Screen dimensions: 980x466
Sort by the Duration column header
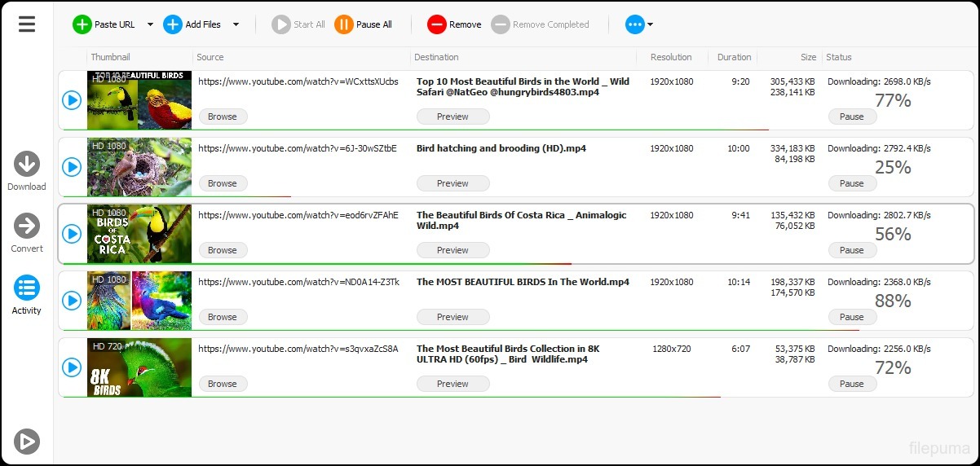(734, 57)
